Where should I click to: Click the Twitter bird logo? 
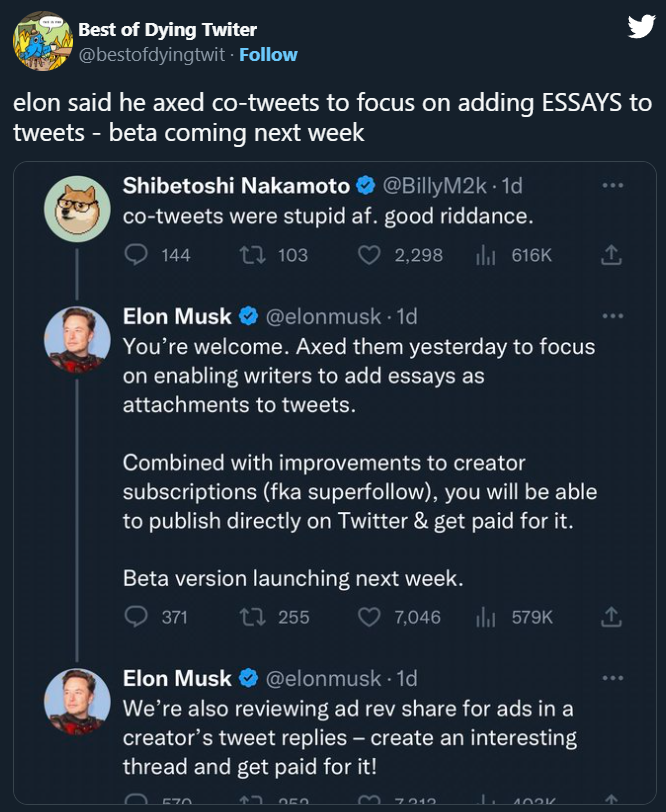tap(640, 27)
